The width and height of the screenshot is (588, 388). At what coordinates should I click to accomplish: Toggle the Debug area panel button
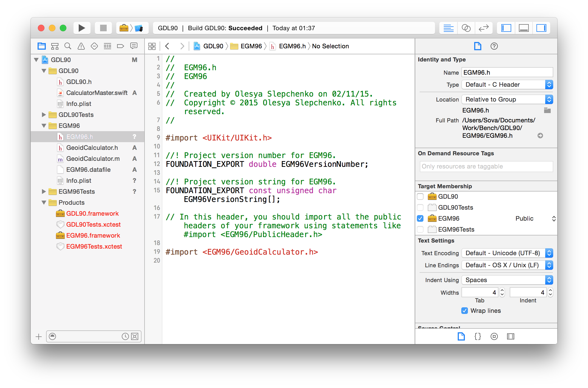(524, 28)
